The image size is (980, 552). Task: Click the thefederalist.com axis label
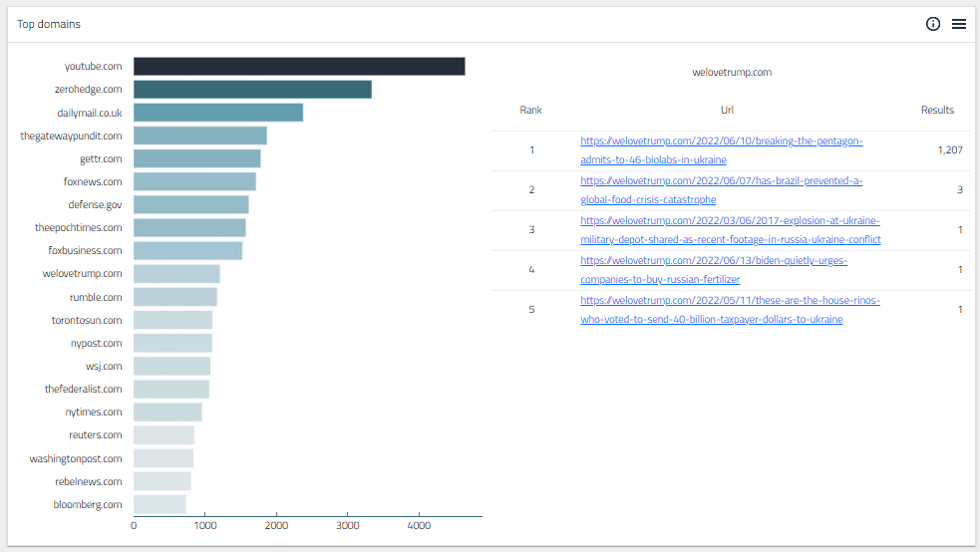83,389
